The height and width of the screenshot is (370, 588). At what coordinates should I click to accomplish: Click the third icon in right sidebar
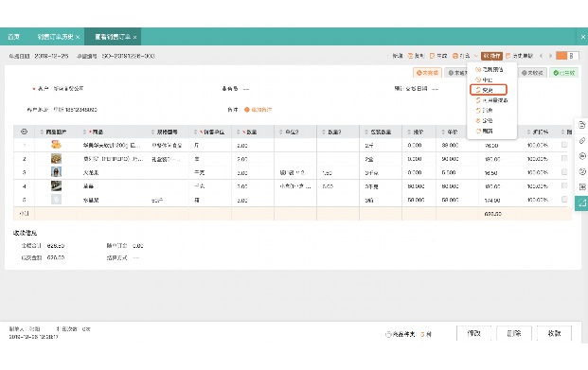point(582,156)
